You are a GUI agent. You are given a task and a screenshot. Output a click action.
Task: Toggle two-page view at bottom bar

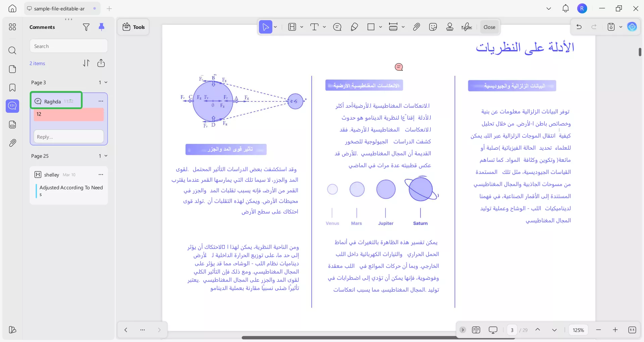tap(476, 330)
